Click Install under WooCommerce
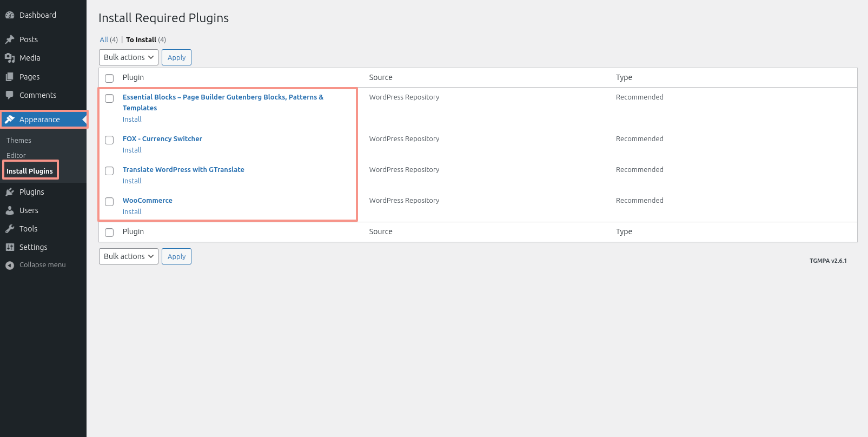 click(132, 212)
